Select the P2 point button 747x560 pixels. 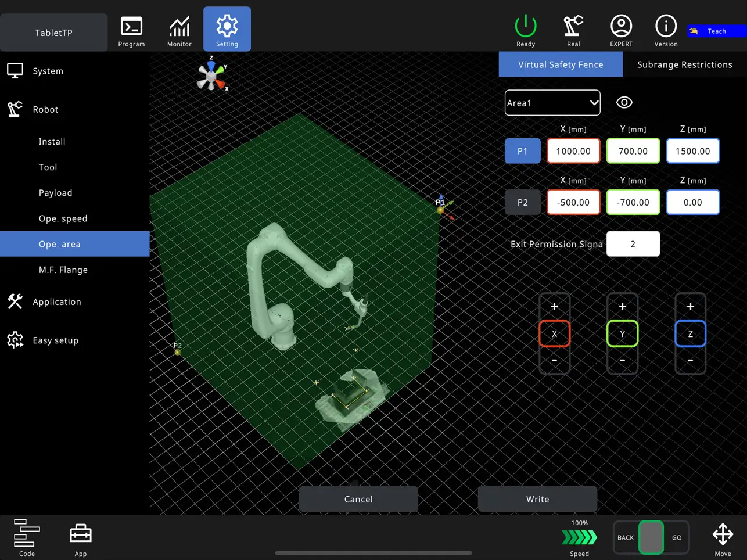pos(523,202)
